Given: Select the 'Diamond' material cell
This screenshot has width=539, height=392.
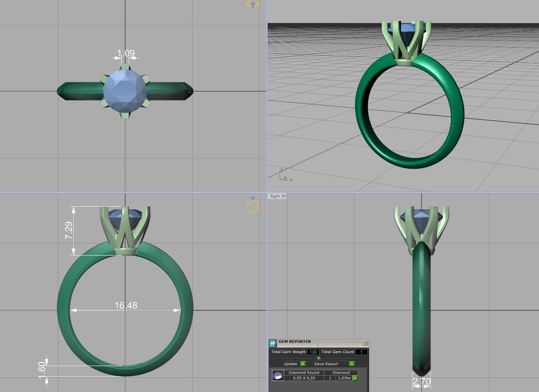Looking at the screenshot, I should 341,373.
